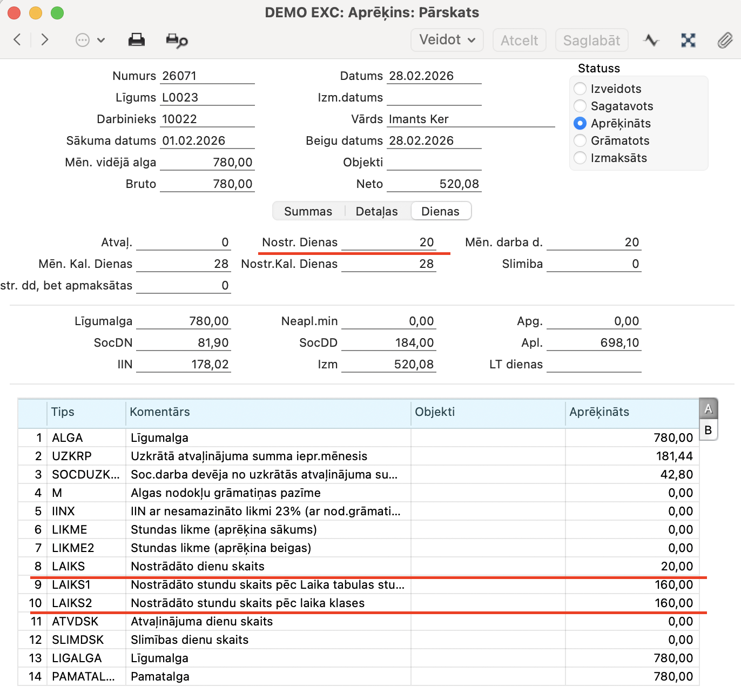Expand the chevron beside the ellipsis icon
This screenshot has width=741, height=700.
click(x=101, y=40)
